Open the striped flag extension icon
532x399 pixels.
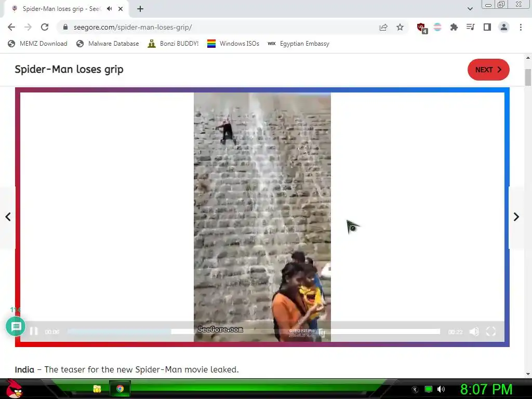pos(437,27)
